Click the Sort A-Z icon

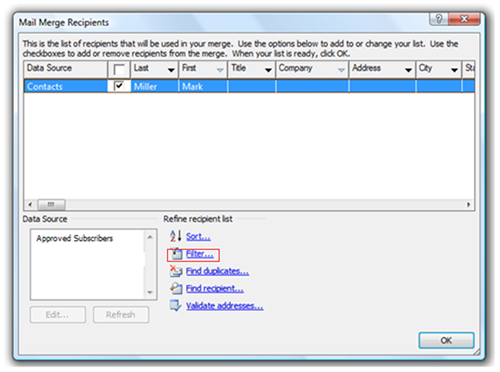point(176,236)
